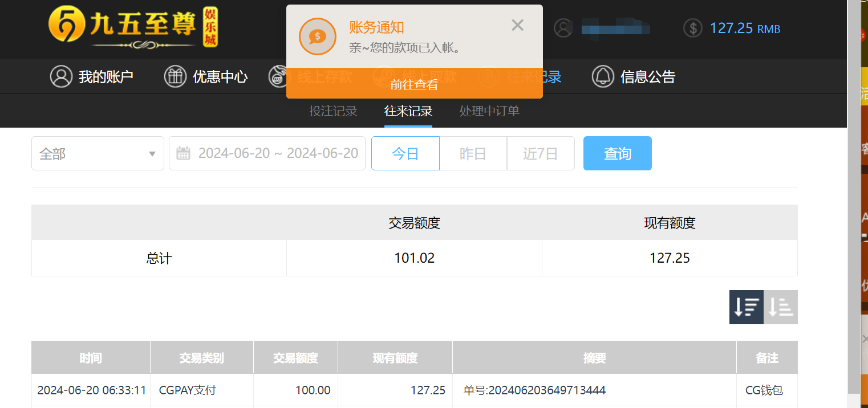This screenshot has width=868, height=408.
Task: Select the 优惠中心 gift icon
Action: point(175,76)
